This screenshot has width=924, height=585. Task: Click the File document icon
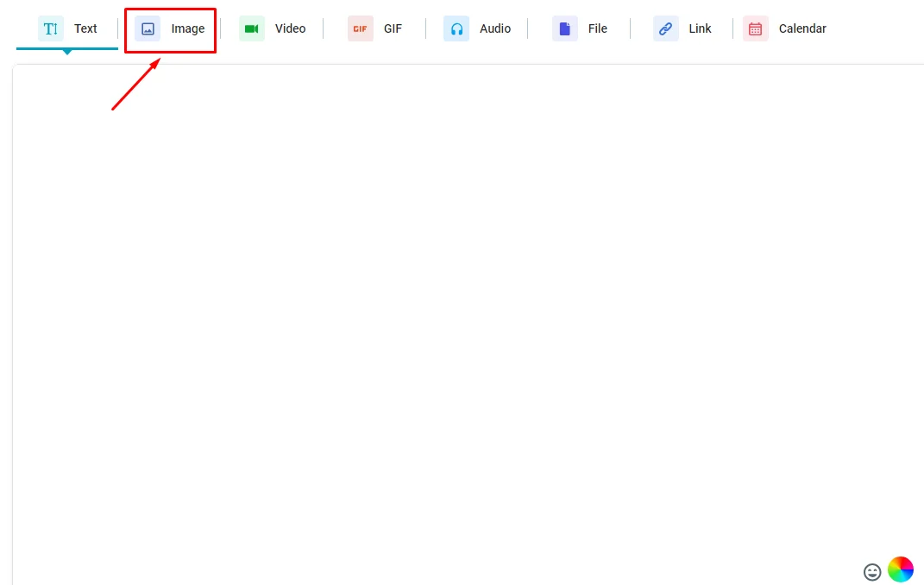point(564,28)
